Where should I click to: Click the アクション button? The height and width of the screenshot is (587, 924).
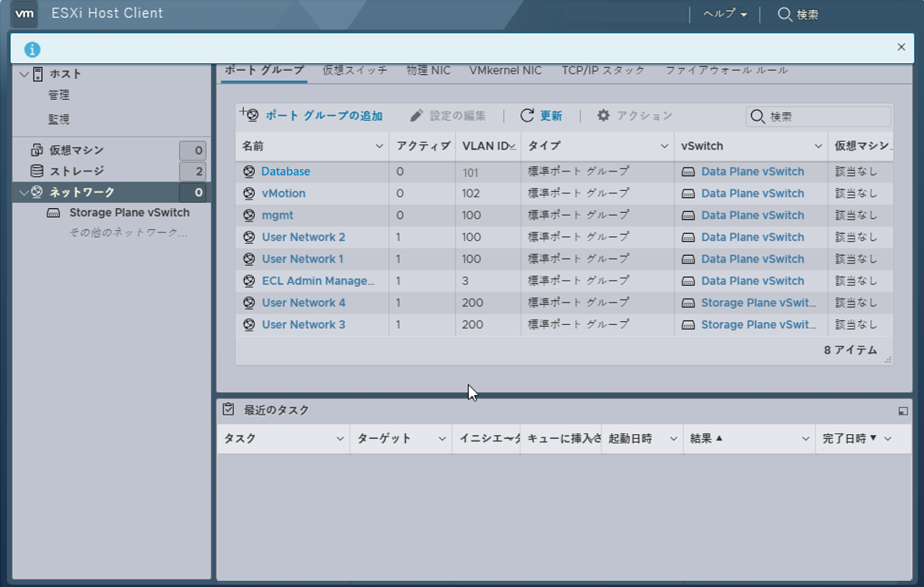[x=634, y=115]
